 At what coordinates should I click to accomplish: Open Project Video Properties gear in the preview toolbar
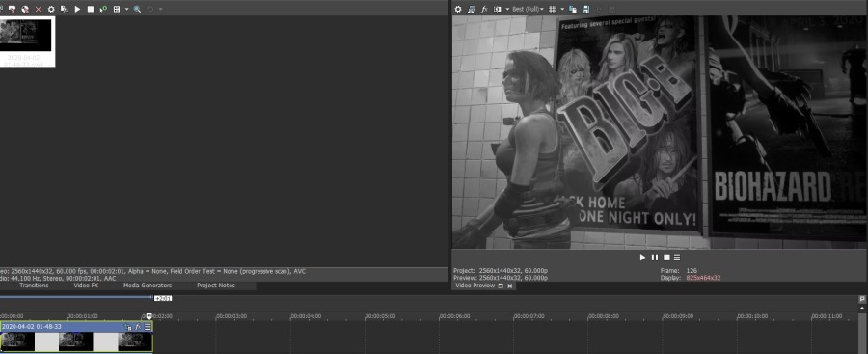(458, 9)
